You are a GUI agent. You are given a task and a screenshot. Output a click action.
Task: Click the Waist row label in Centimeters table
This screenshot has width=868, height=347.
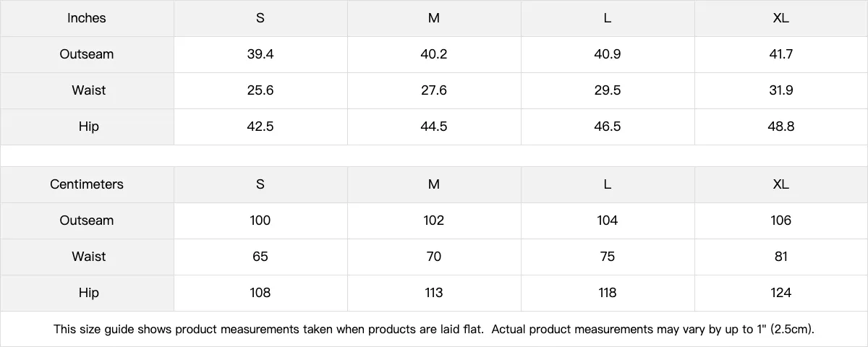88,257
